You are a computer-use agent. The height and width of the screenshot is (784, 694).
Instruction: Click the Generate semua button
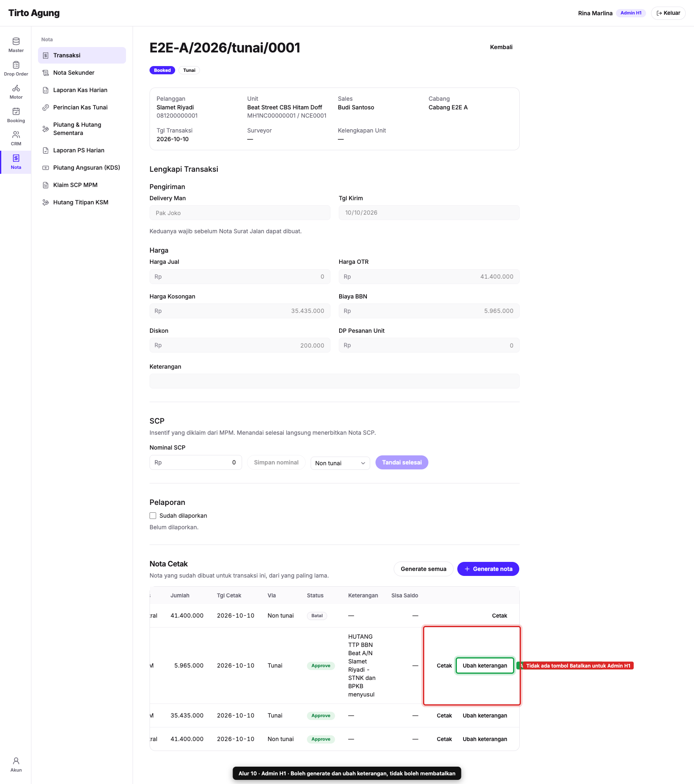423,569
